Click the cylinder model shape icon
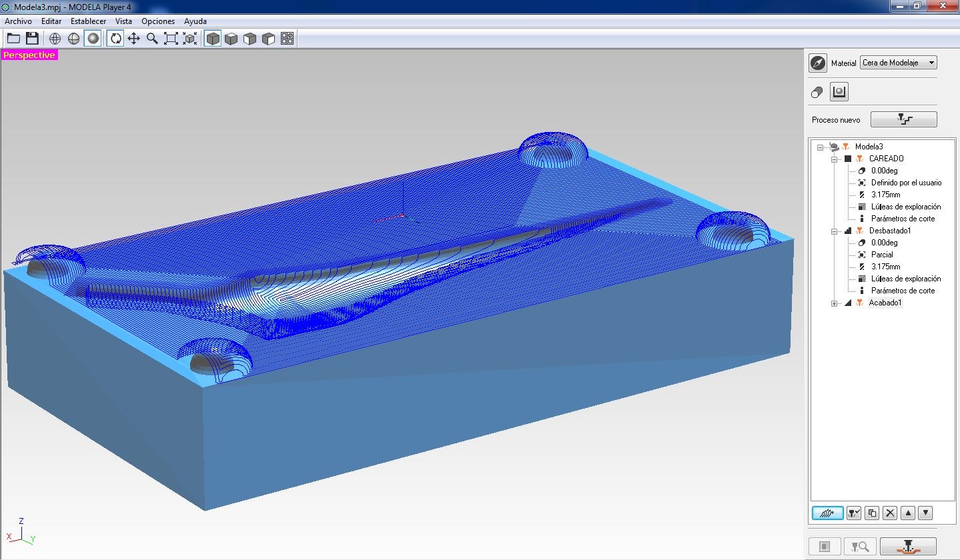Viewport: 960px width, 560px height. point(817,93)
